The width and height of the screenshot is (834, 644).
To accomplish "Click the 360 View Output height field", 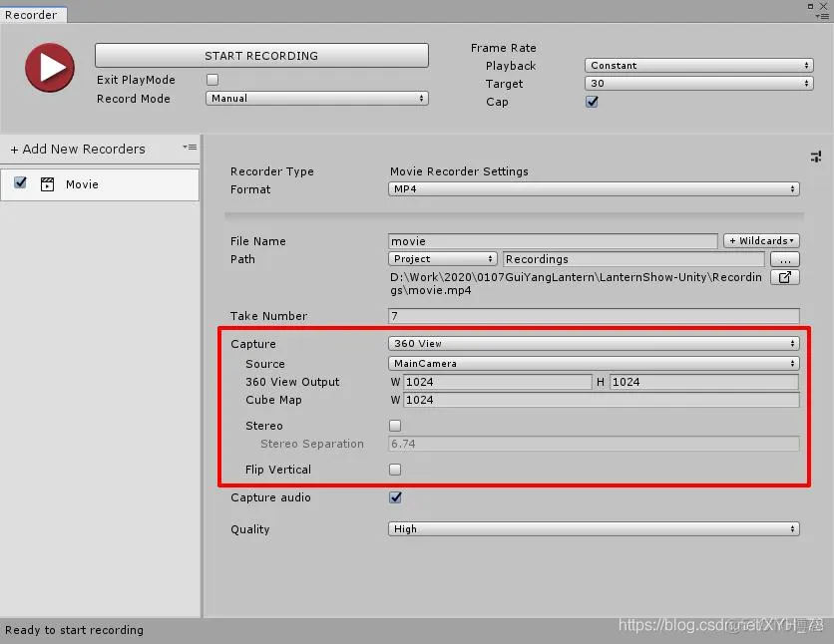I will click(704, 382).
